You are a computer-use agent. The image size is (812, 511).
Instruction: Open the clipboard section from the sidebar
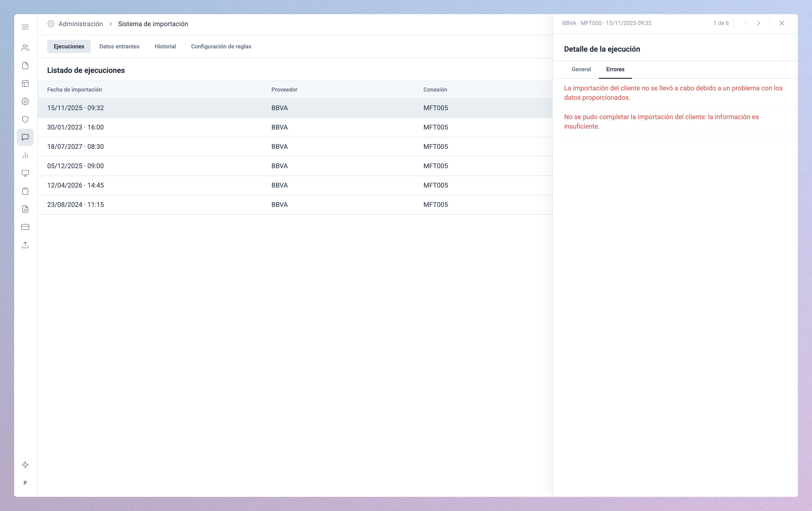point(25,191)
